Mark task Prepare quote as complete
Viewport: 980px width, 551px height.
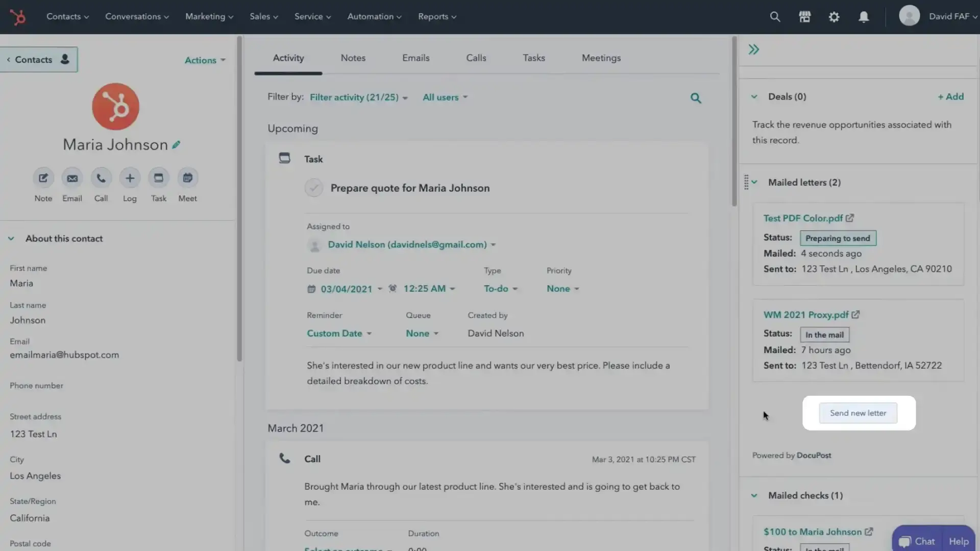click(x=313, y=188)
